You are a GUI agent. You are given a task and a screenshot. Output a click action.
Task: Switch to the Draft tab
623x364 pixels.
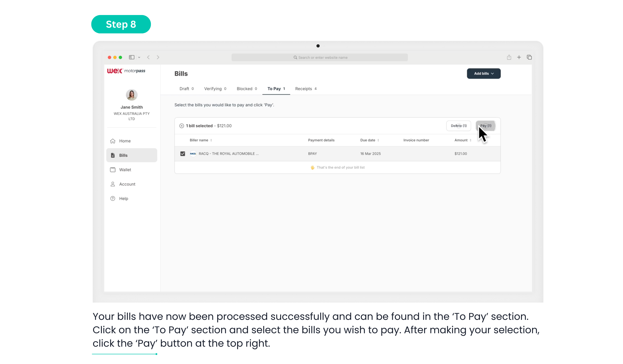tap(186, 89)
